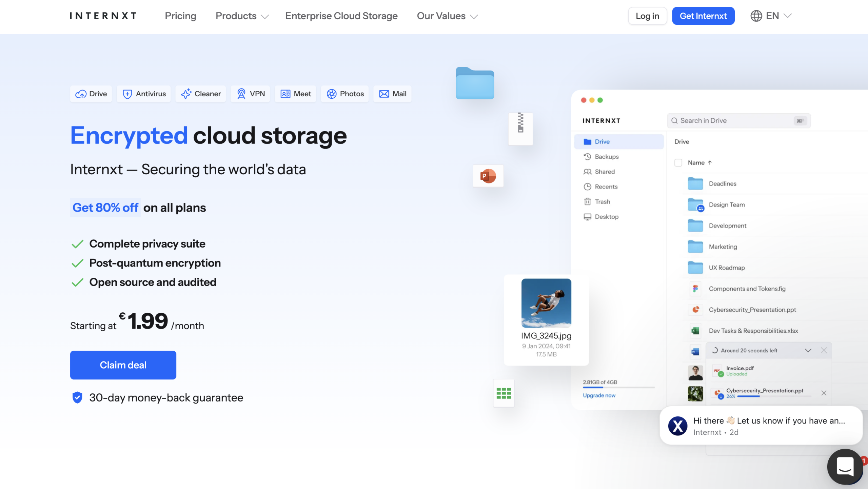Click the INTERNXT logo in the header
The width and height of the screenshot is (868, 489).
click(x=103, y=16)
